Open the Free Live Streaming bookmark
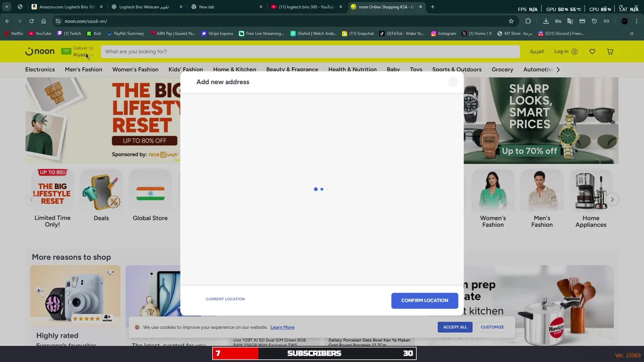The height and width of the screenshot is (362, 644). 261,33
